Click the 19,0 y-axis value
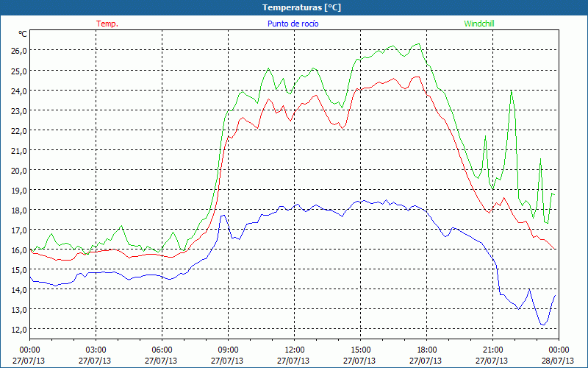This screenshot has width=588, height=368. point(19,190)
